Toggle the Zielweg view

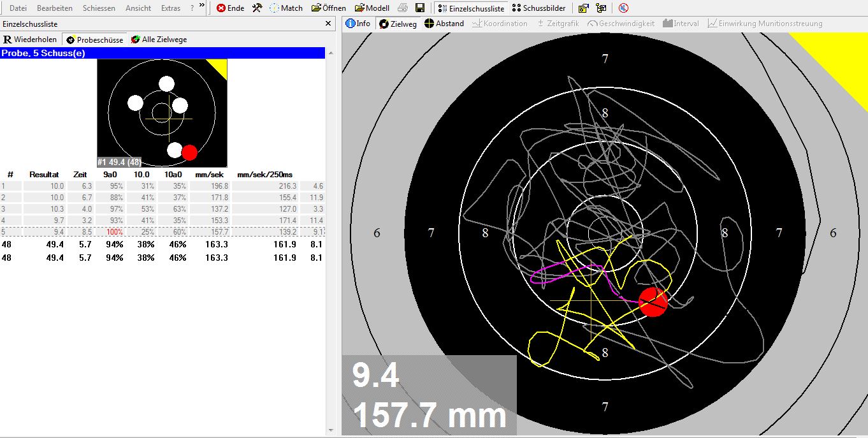click(x=398, y=24)
